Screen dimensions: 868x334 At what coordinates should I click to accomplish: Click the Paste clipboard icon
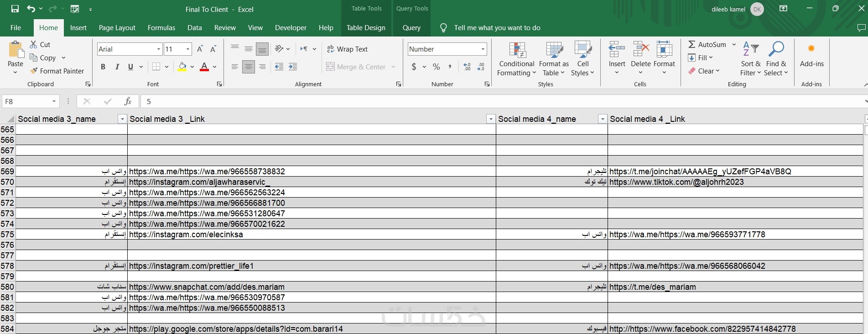[16, 50]
